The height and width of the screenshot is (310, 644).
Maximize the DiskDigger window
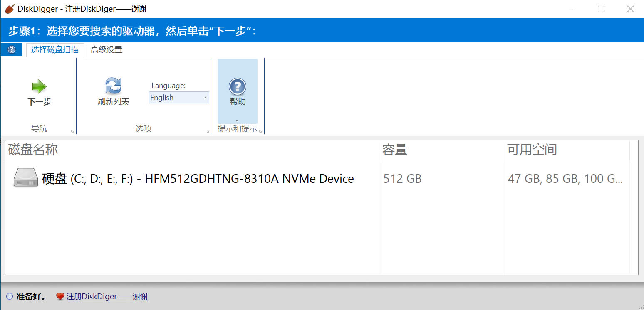pos(601,9)
